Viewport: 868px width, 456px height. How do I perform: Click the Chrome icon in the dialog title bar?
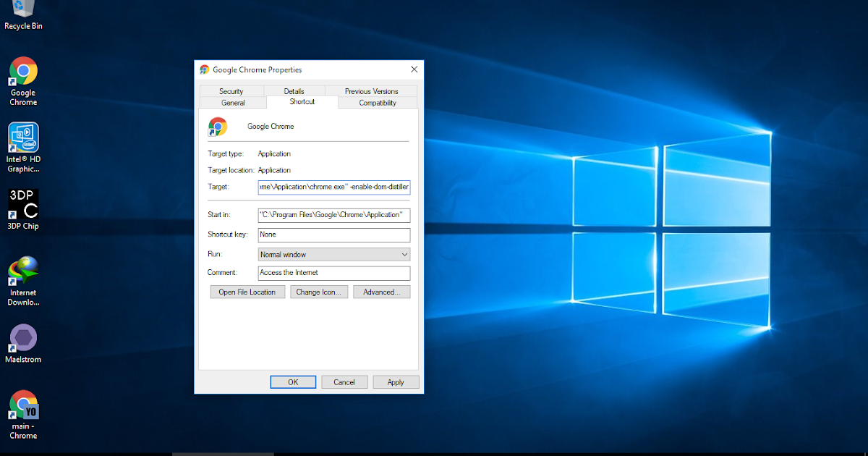click(x=205, y=69)
